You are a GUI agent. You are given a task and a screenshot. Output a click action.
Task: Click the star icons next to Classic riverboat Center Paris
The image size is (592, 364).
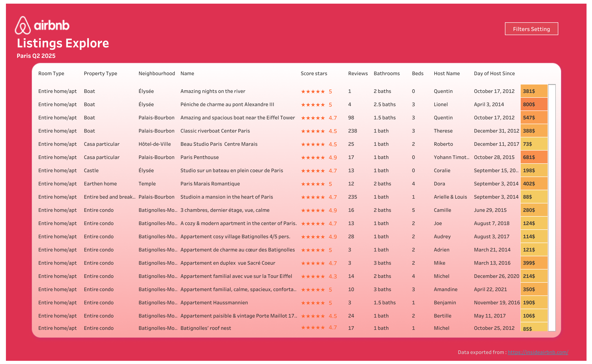314,131
